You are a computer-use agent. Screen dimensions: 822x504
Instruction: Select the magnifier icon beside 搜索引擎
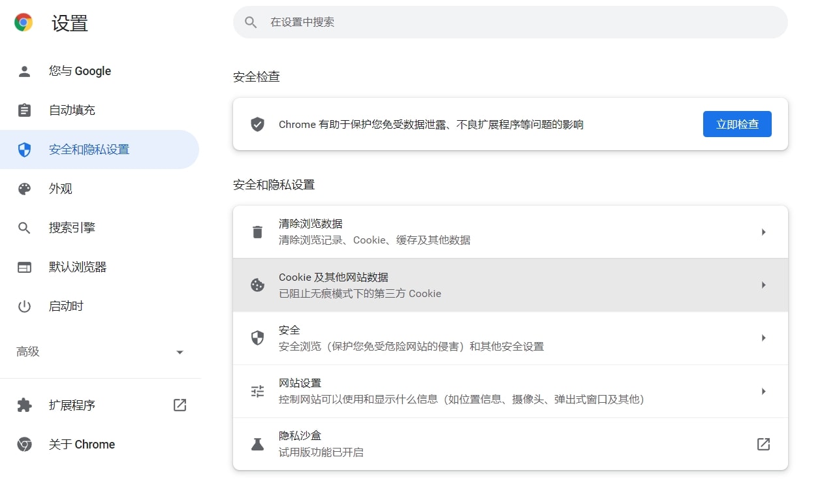click(x=24, y=227)
